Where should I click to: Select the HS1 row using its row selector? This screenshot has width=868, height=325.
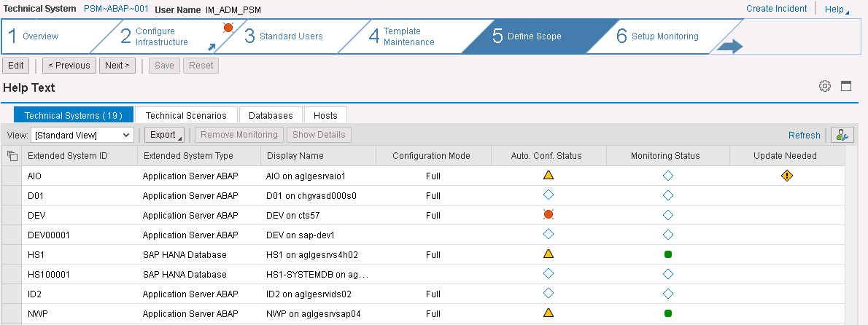(x=12, y=254)
